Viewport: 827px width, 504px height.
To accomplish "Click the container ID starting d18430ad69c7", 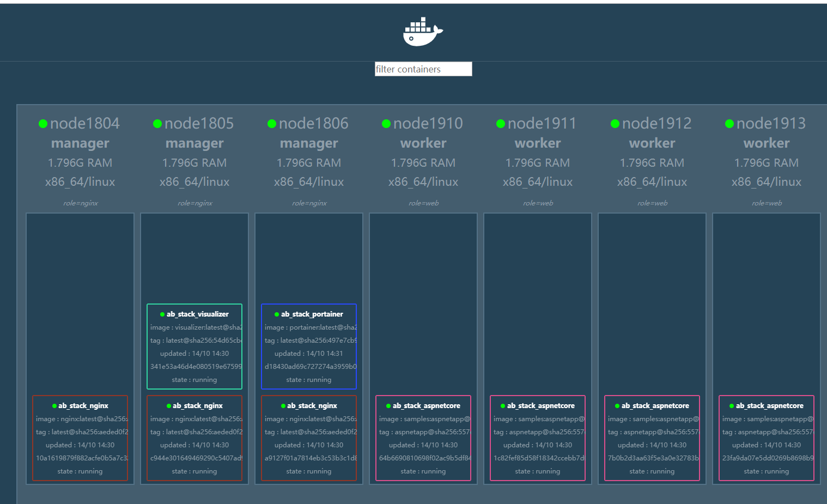I will click(x=310, y=367).
